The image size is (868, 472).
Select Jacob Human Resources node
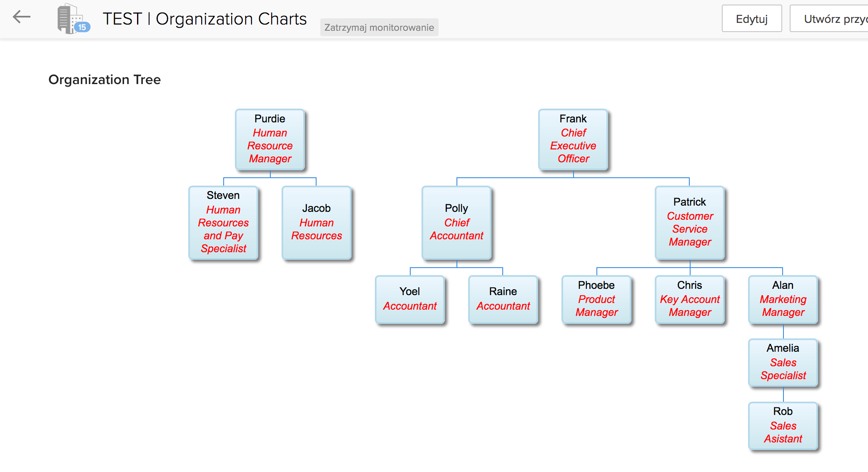317,223
